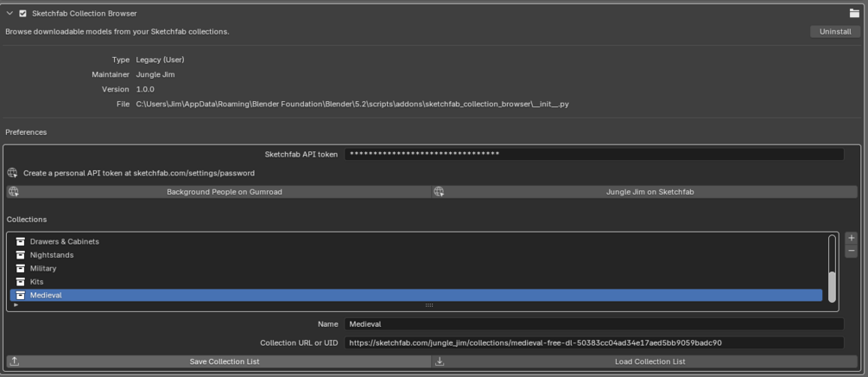This screenshot has height=377, width=868.
Task: Click the Sketchfab API token field
Action: click(x=594, y=154)
